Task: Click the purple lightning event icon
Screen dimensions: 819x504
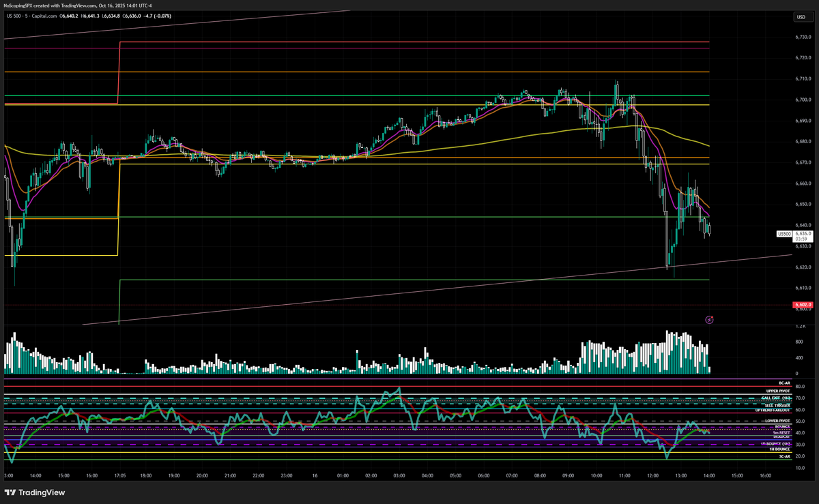Action: click(709, 319)
